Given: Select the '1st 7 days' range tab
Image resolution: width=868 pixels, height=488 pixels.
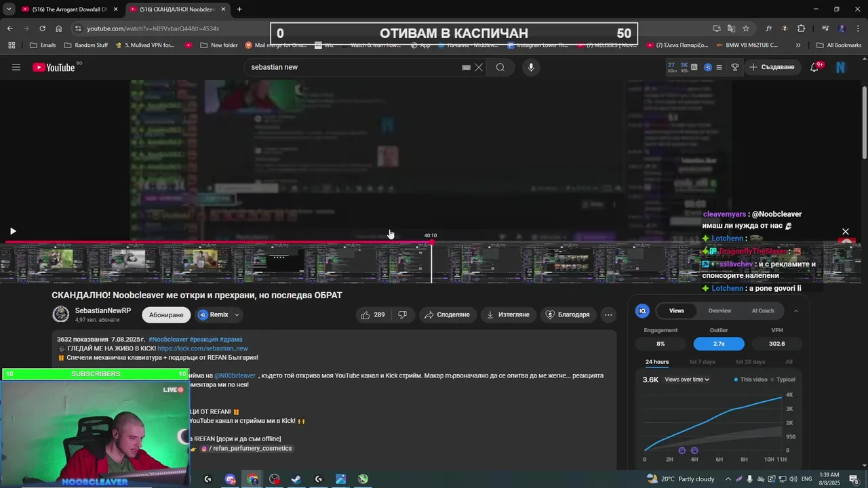Looking at the screenshot, I should 702,362.
